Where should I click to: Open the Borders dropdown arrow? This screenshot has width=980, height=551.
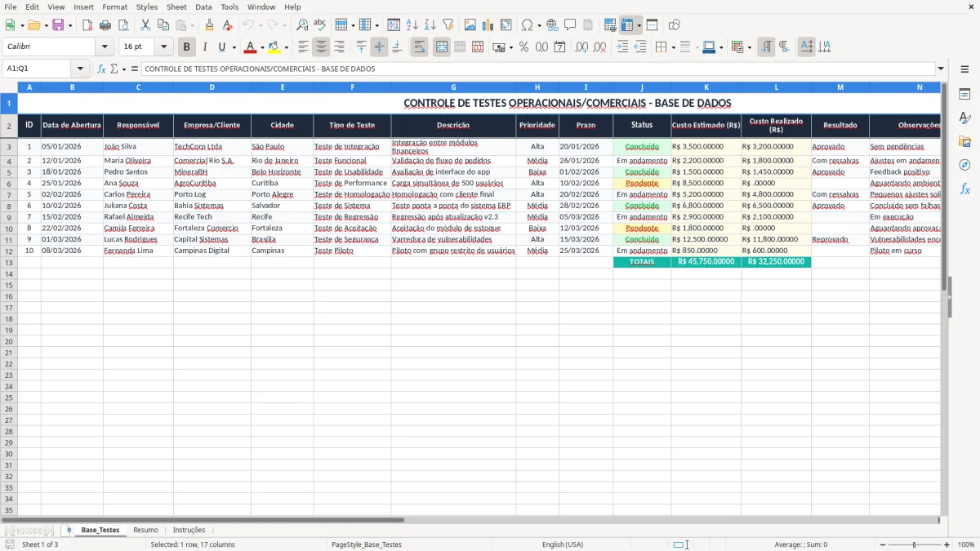674,47
